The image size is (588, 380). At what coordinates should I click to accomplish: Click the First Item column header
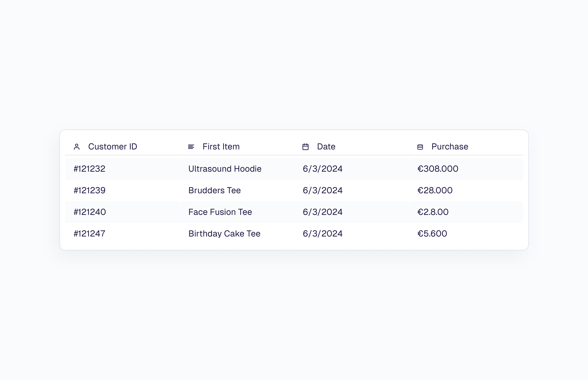tap(221, 147)
